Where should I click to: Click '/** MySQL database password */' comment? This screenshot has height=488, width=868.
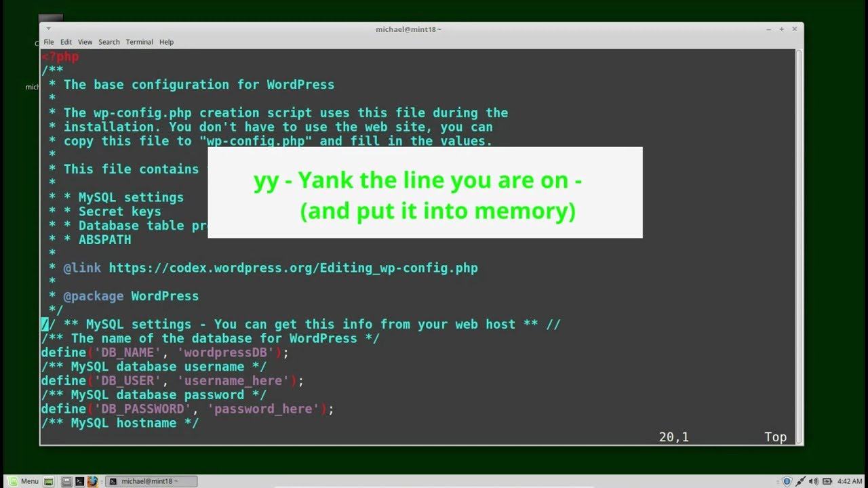click(154, 395)
